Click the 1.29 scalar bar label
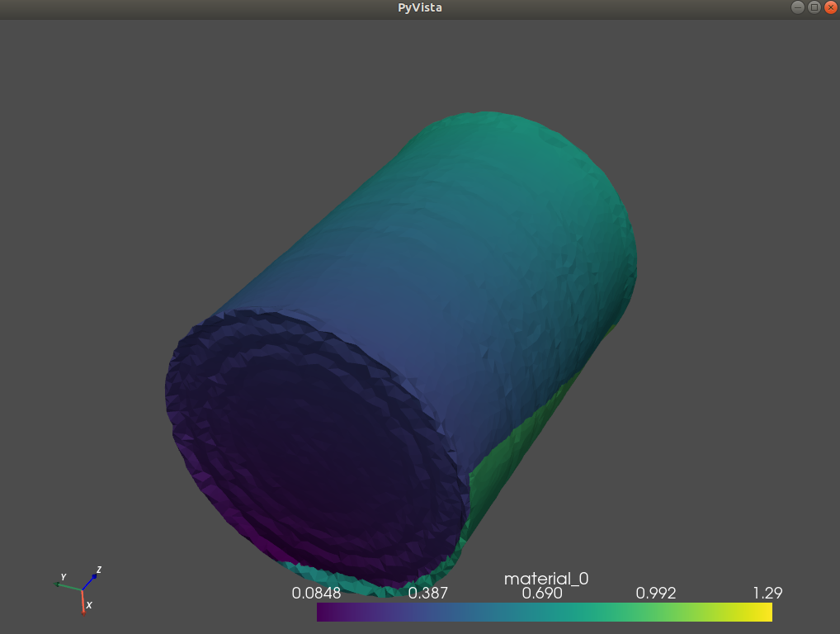 (768, 593)
